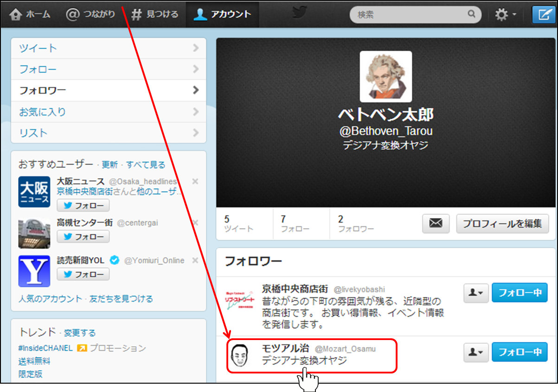
Task: Open the # Discover tab
Action: [155, 14]
